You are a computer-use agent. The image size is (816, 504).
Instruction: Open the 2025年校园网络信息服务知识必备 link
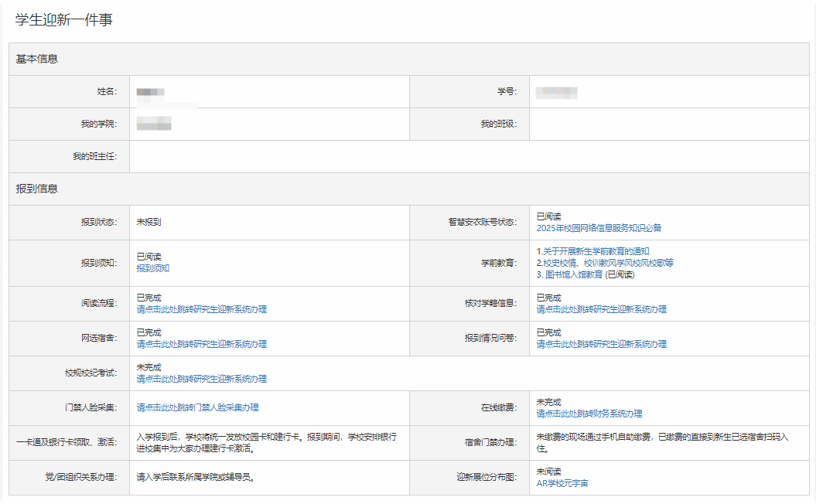coord(599,228)
